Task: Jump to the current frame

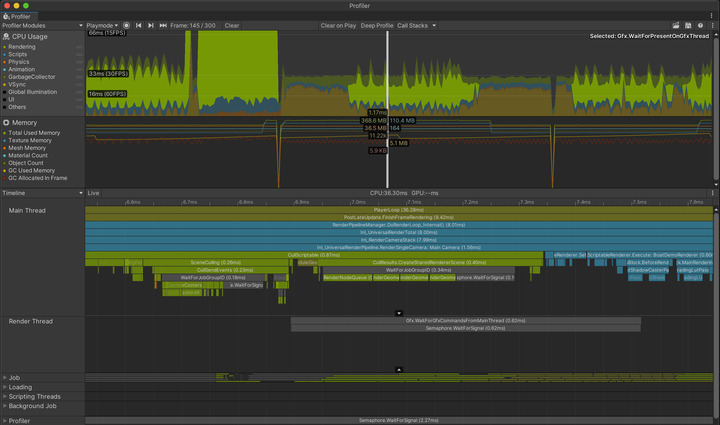Action: [x=163, y=25]
